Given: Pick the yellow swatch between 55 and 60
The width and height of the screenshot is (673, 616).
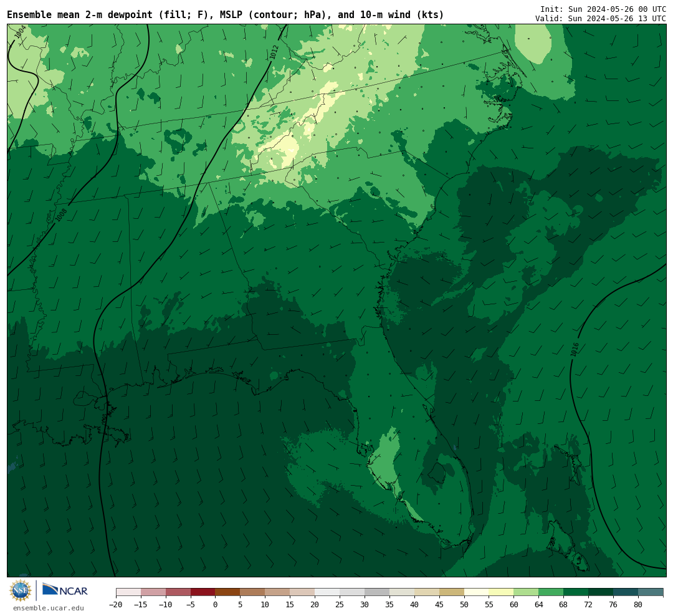Looking at the screenshot, I should (x=502, y=592).
